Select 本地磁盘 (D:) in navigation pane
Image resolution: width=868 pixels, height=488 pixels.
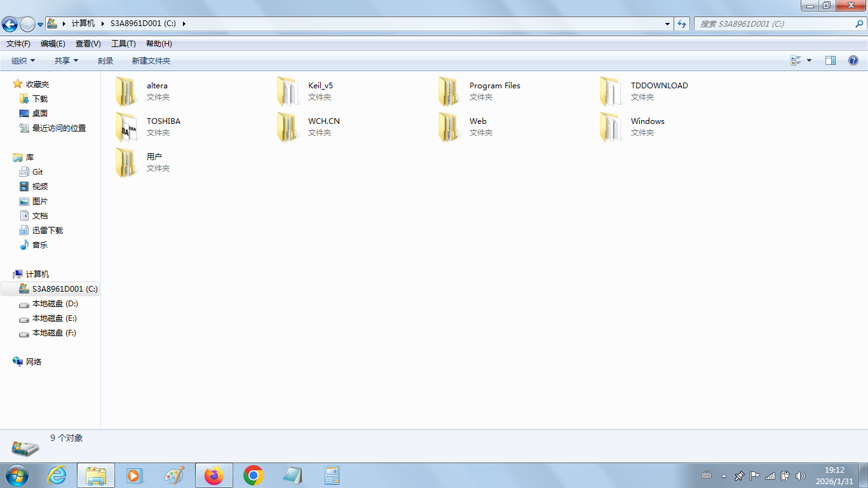[55, 304]
